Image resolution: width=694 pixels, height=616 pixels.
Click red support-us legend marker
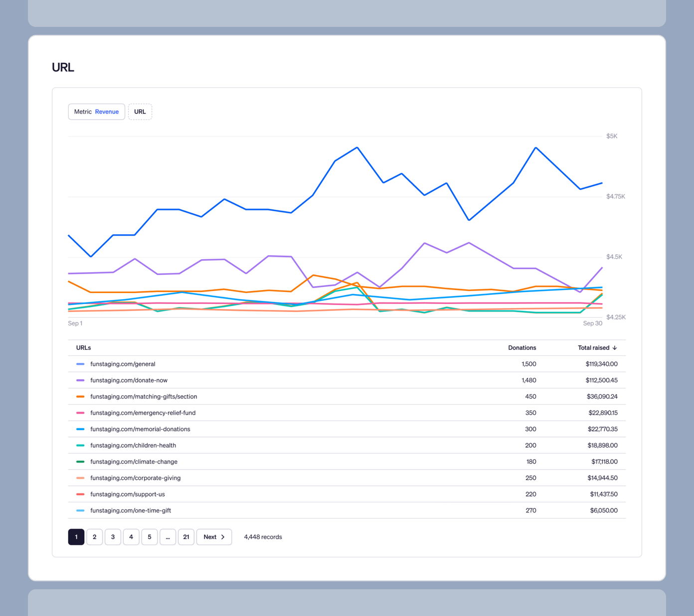(x=80, y=494)
